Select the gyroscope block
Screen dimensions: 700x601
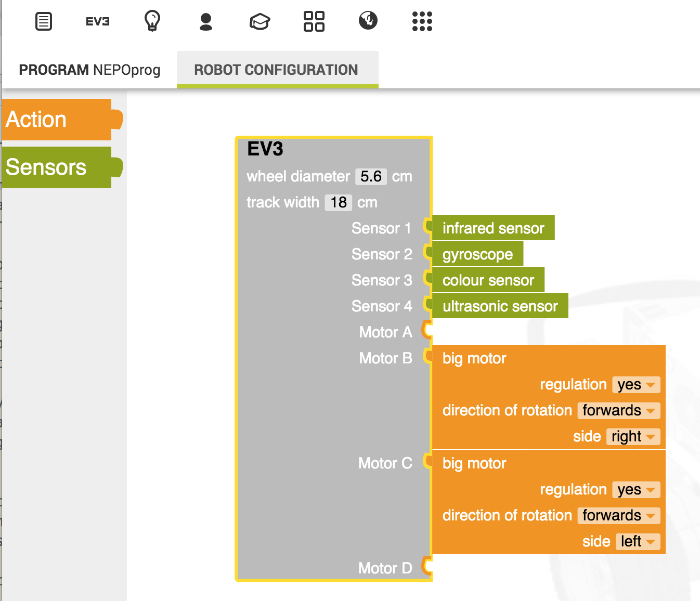477,254
